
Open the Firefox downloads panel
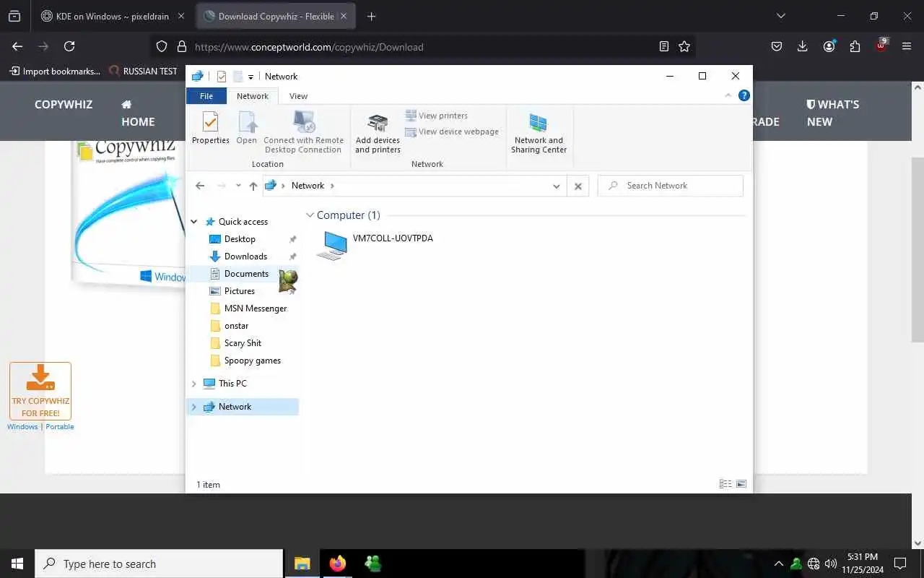tap(803, 46)
